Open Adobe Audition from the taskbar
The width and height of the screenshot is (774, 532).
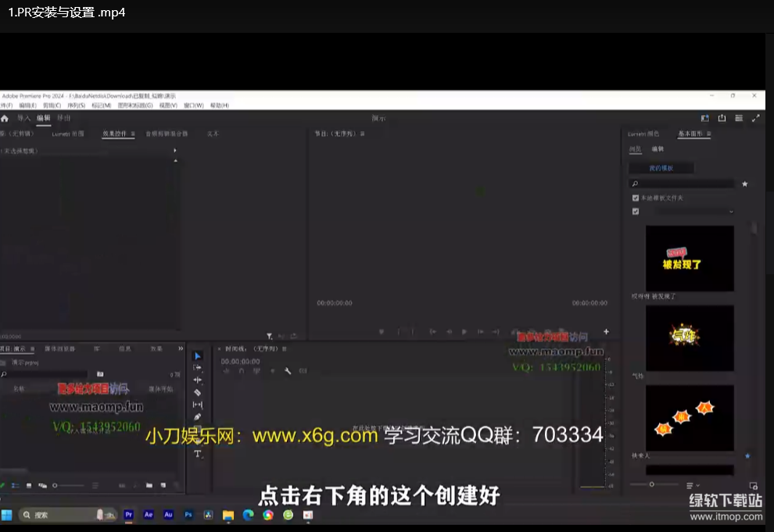coord(168,515)
